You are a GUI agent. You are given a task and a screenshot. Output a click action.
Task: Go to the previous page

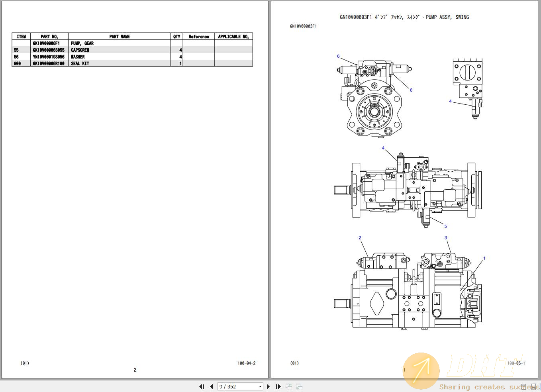[x=211, y=386]
